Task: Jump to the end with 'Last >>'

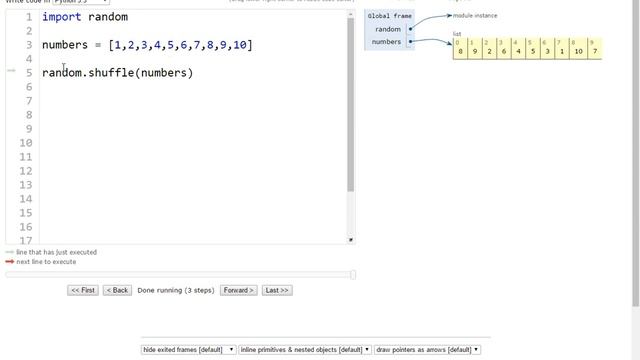Action: tap(277, 290)
